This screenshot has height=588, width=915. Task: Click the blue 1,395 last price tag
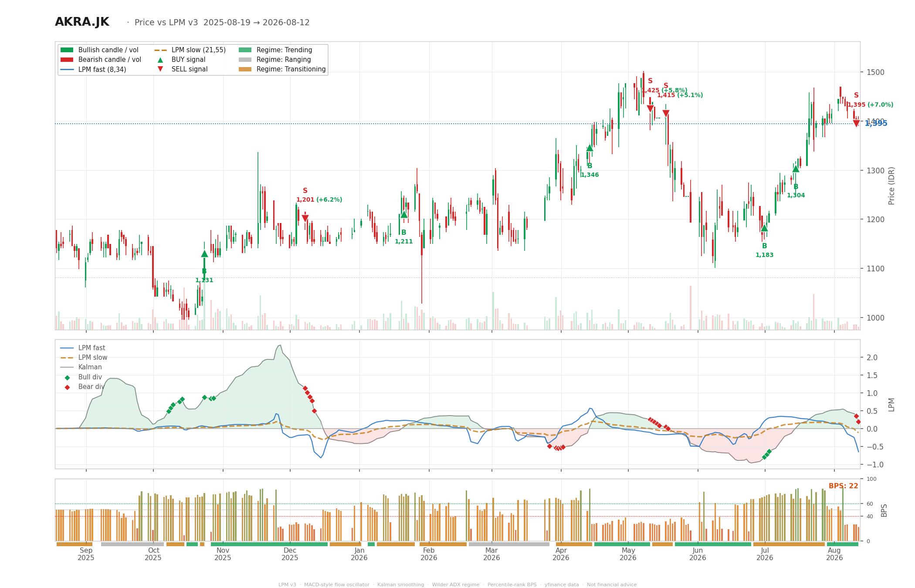click(876, 124)
